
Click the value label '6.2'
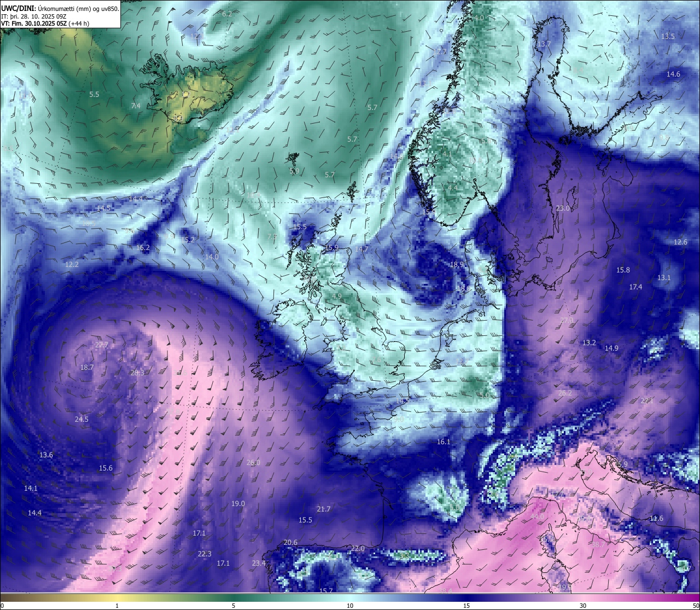[x=226, y=14]
